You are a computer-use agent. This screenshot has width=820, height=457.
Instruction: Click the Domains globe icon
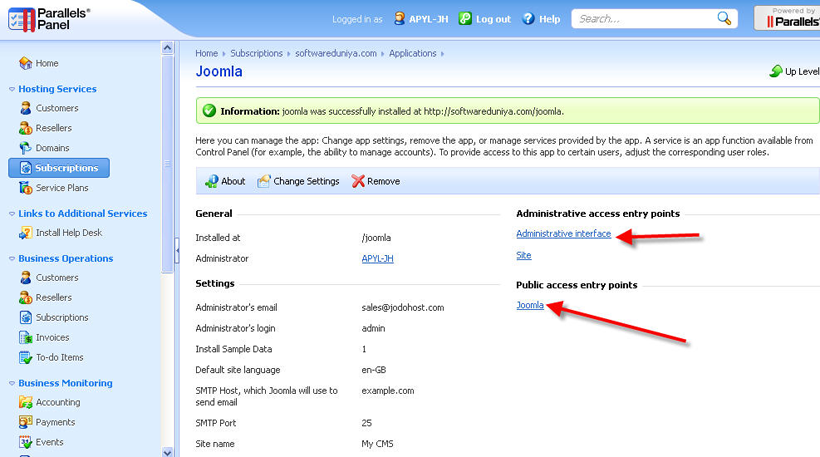click(25, 148)
